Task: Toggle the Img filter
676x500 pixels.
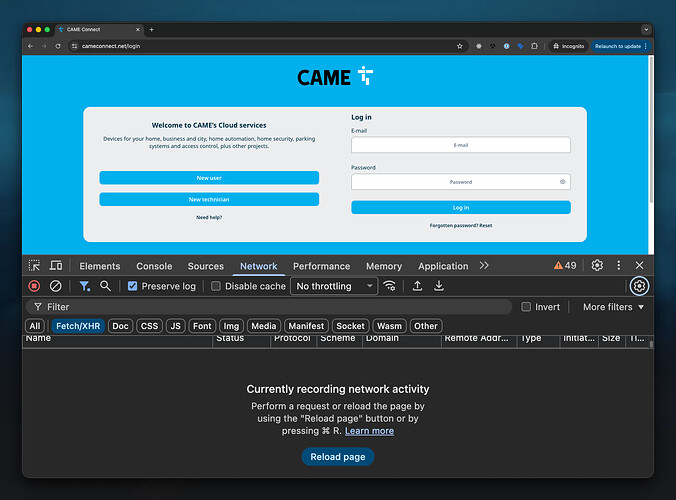Action: 231,326
